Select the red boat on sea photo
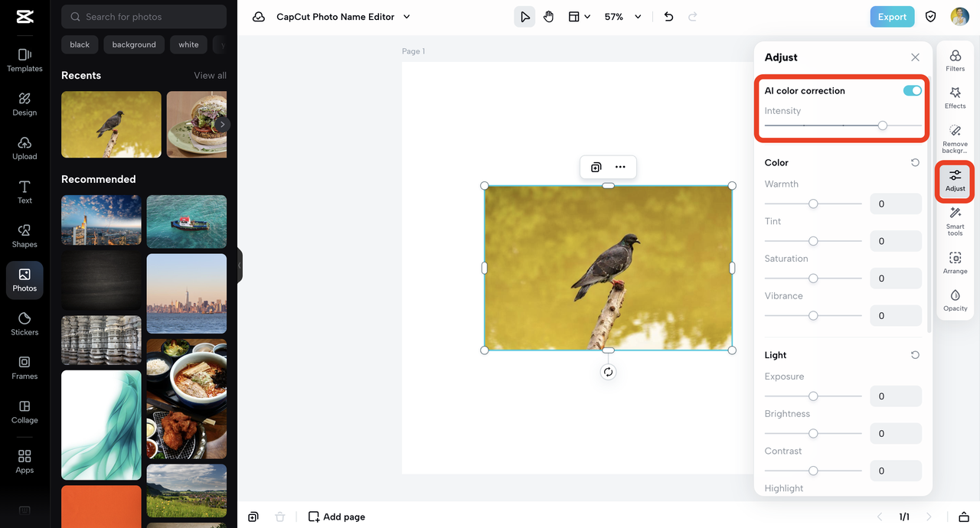980x528 pixels. (187, 221)
